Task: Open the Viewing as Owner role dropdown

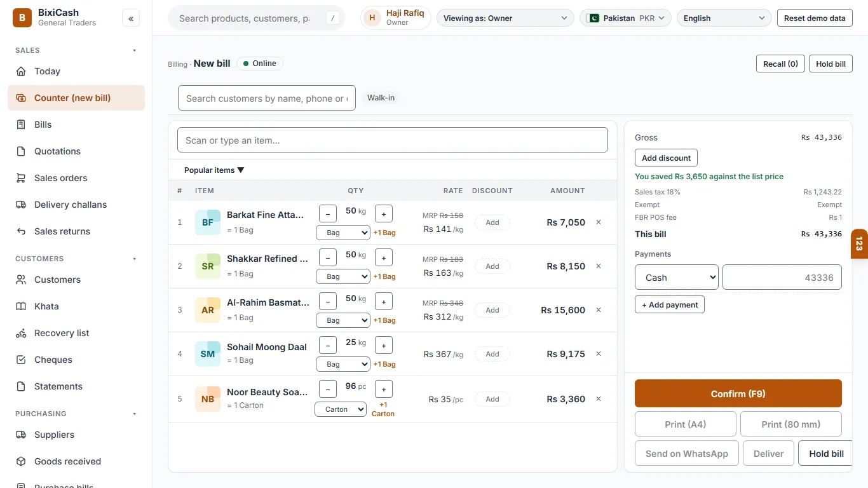Action: click(x=505, y=18)
